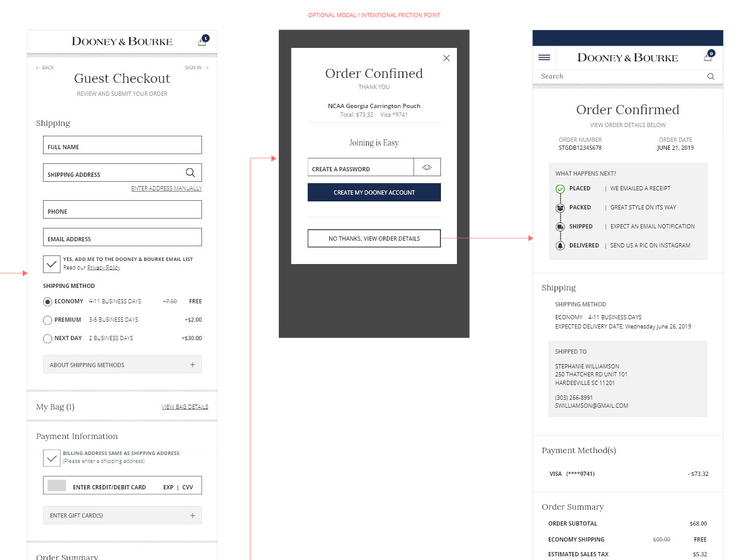
Task: Select the Economy shipping radio button
Action: click(x=47, y=301)
